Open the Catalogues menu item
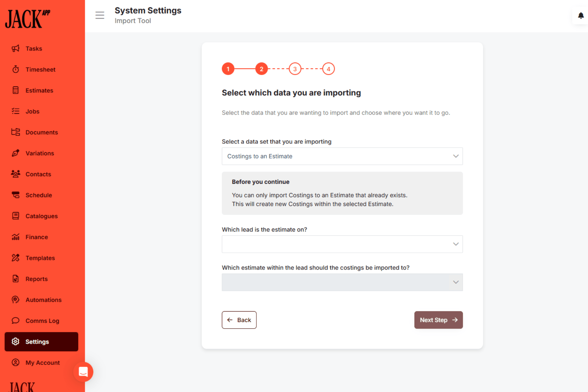This screenshot has width=588, height=392. pos(42,216)
